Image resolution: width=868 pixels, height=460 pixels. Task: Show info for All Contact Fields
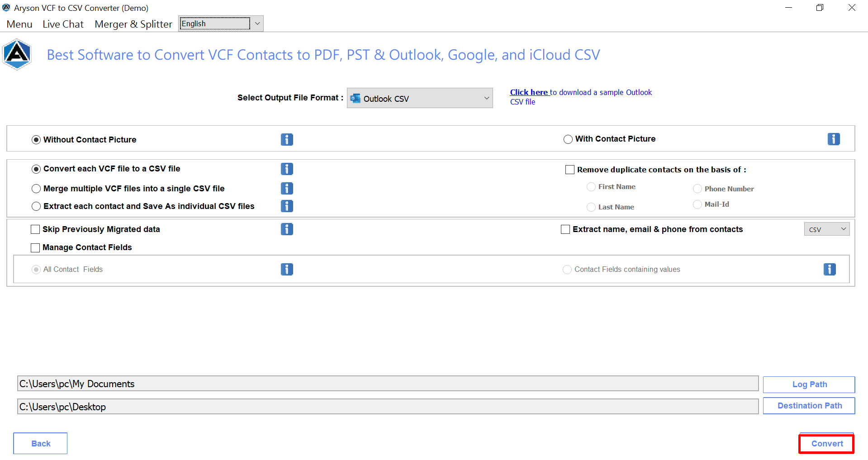click(287, 269)
